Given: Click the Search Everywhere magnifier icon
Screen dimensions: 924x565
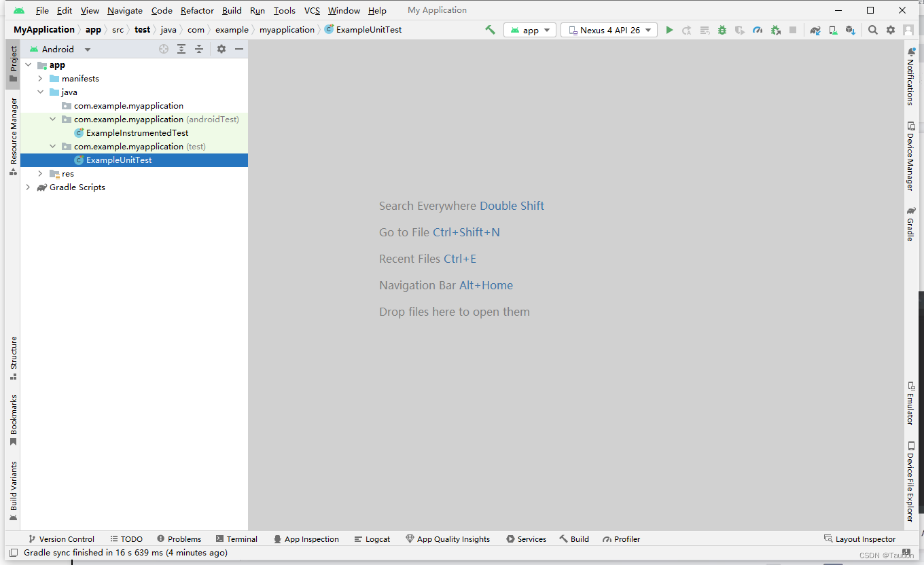Looking at the screenshot, I should (x=873, y=30).
